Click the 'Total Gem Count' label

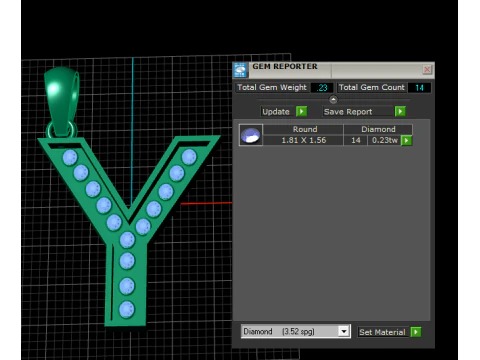point(371,87)
